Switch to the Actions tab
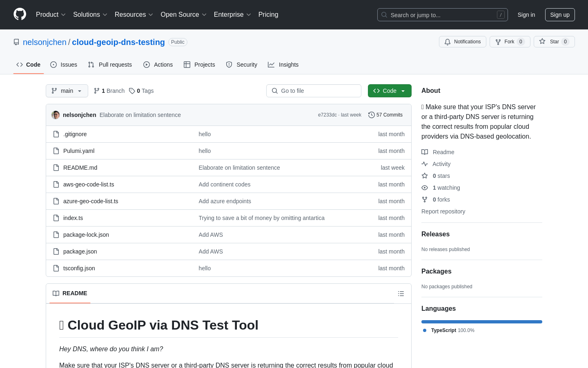Viewport: 588px width, 368px height. 158,65
